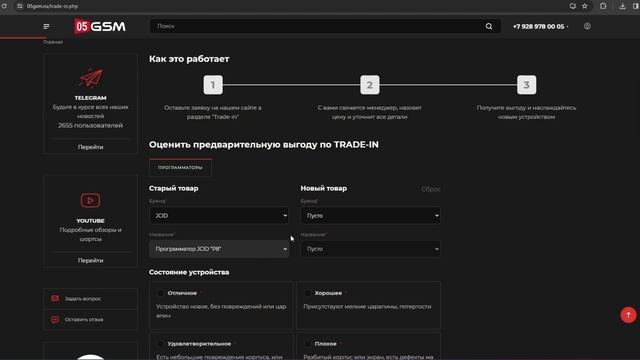Select the Отличное condition option
640x360 pixels.
point(160,293)
